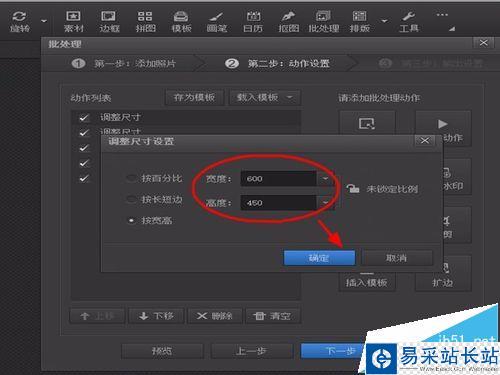The height and width of the screenshot is (375, 500).
Task: Click the 批处理 batch toolbar icon
Action: 324,22
